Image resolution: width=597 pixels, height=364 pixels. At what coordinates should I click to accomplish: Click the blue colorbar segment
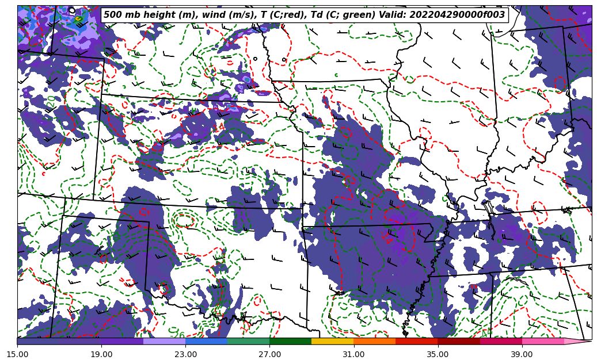coord(206,341)
